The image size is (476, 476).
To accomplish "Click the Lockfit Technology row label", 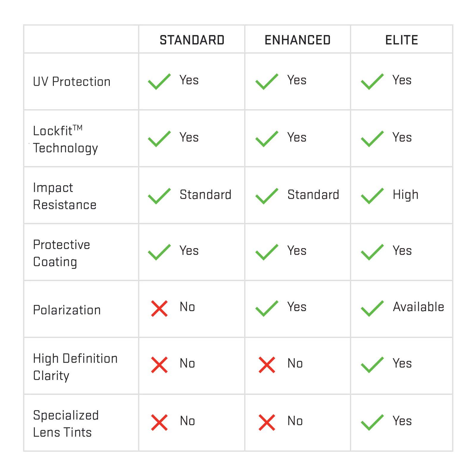I will coord(65,139).
